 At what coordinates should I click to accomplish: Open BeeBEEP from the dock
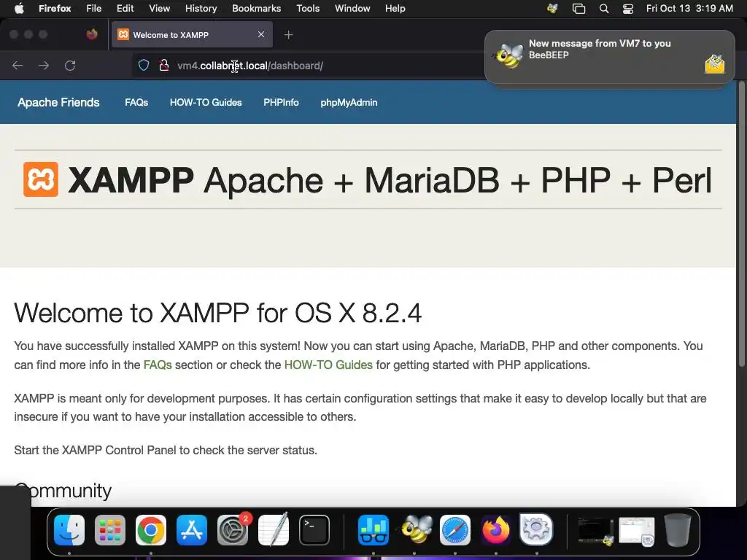[x=417, y=529]
